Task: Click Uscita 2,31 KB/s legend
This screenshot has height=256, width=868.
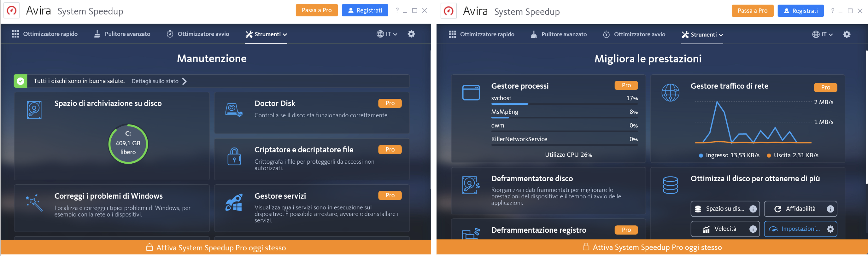Action: coord(793,155)
